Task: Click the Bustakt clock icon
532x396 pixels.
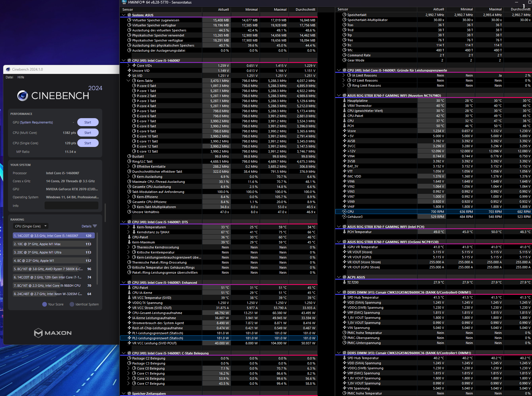Action: 129,156
